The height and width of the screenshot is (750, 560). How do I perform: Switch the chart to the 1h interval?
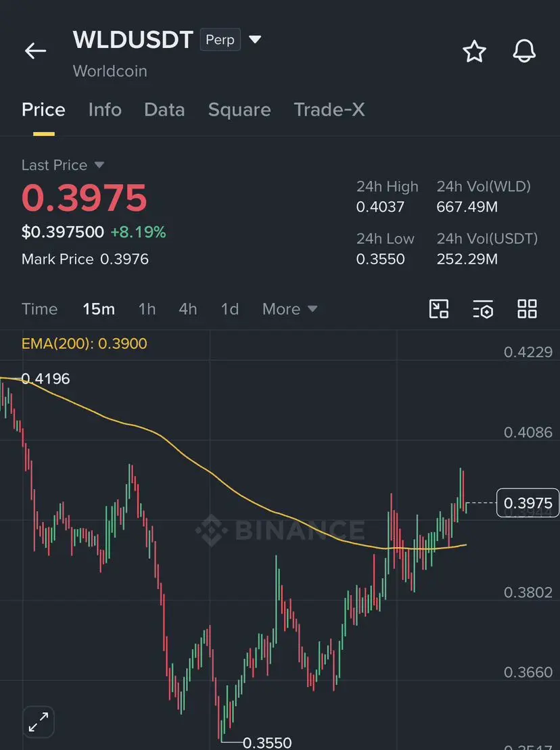pos(147,309)
